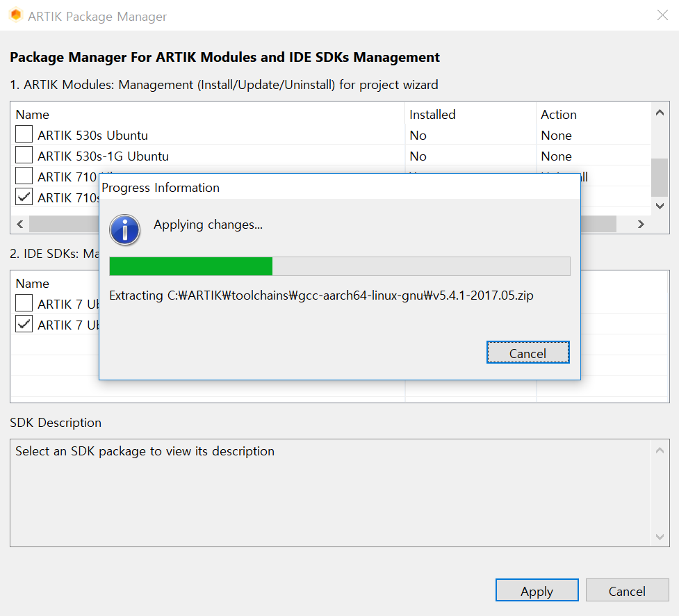Click the modules list scroll left arrow

[x=20, y=224]
